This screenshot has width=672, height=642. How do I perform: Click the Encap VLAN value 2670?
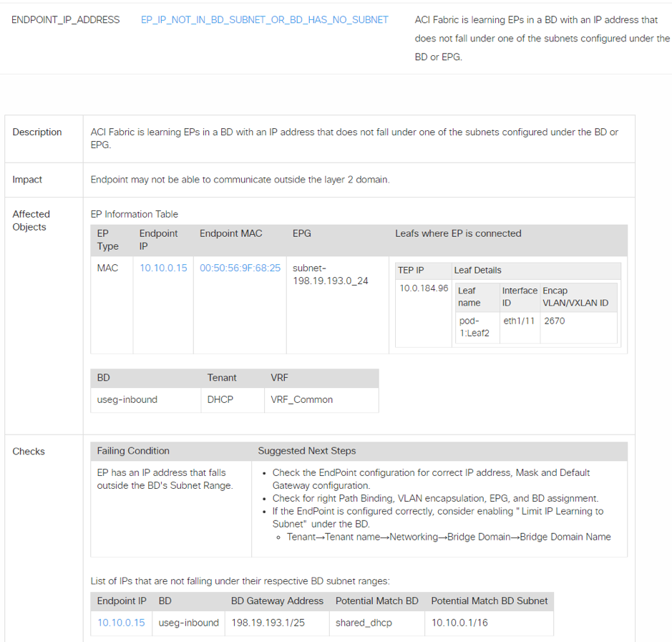(x=554, y=321)
